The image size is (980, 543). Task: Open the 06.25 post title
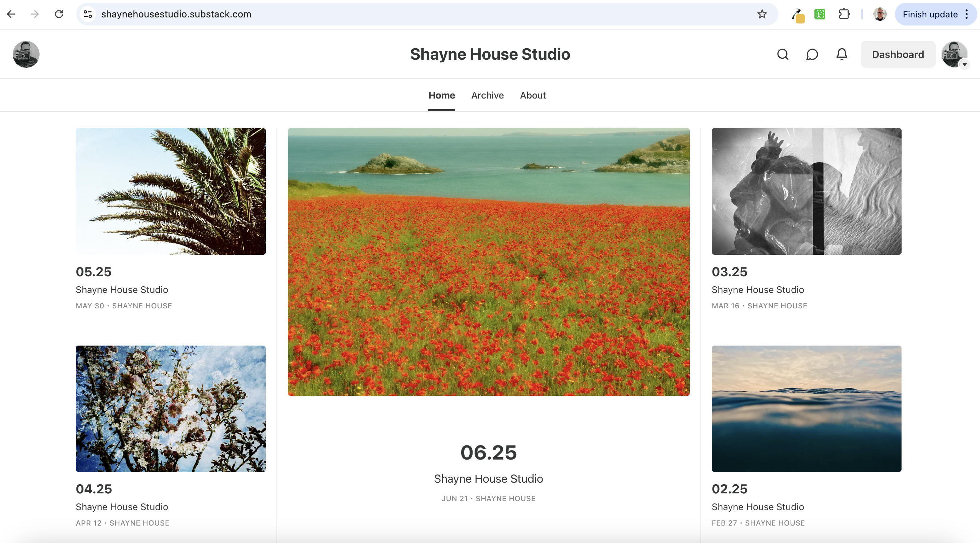[488, 452]
